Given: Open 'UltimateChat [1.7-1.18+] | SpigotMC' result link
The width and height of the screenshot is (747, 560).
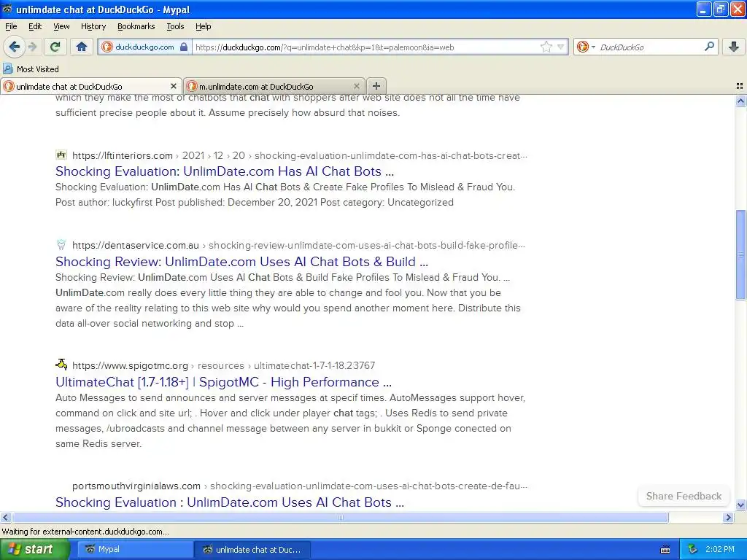Looking at the screenshot, I should (223, 382).
